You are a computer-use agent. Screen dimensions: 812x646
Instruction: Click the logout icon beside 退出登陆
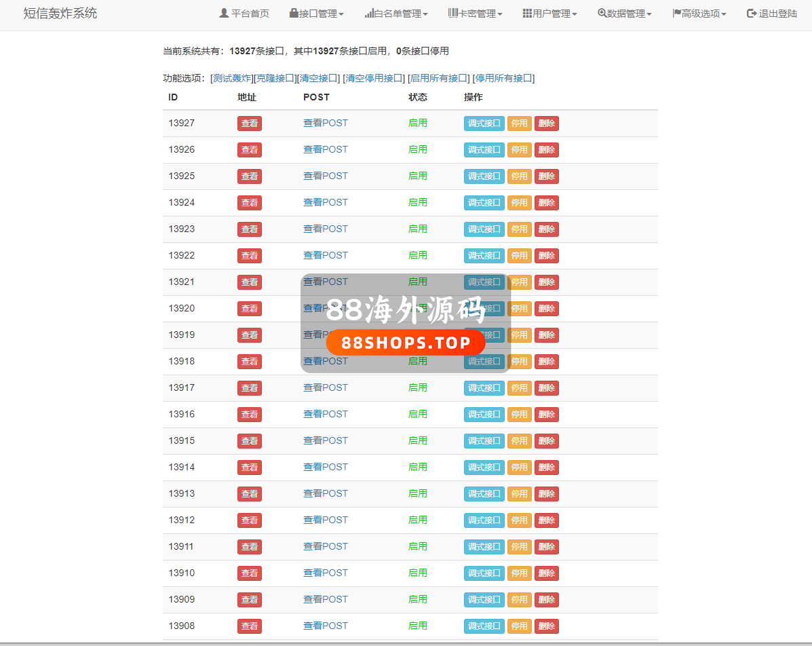click(752, 14)
